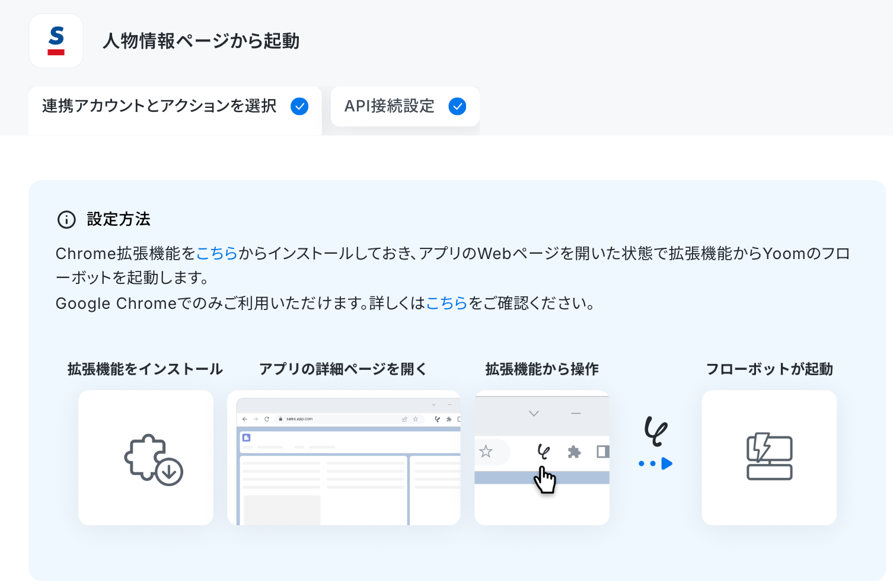
Task: Click the Sansan app logo icon
Action: click(x=56, y=41)
